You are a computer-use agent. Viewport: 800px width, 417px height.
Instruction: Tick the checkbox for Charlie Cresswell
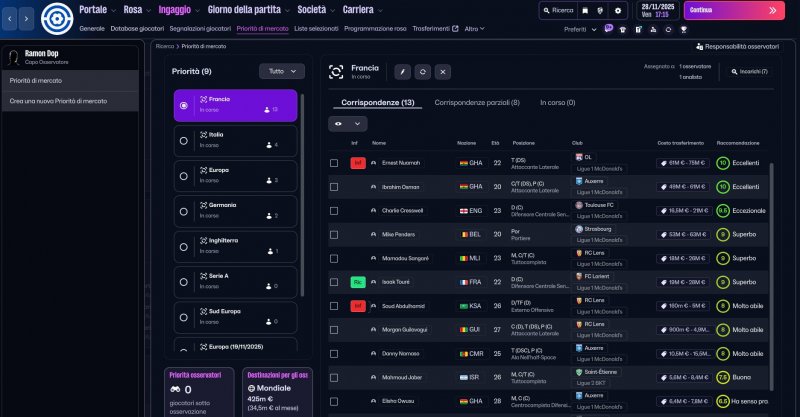point(334,210)
